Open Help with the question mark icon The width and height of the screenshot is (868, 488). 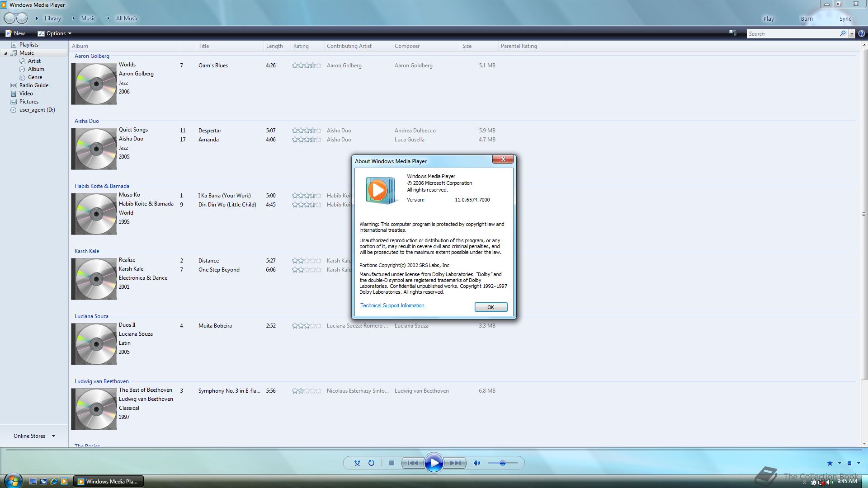click(x=861, y=33)
